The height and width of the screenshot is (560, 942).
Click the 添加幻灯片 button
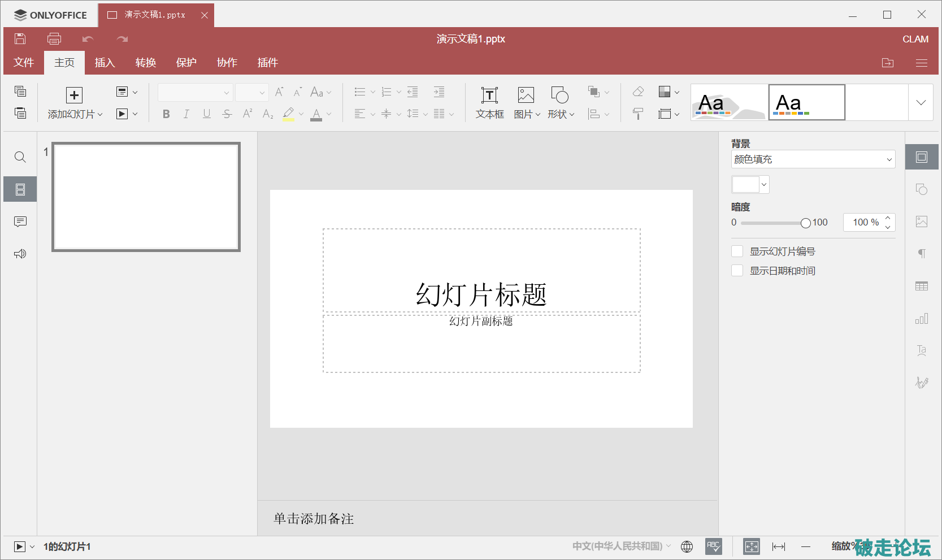(75, 95)
